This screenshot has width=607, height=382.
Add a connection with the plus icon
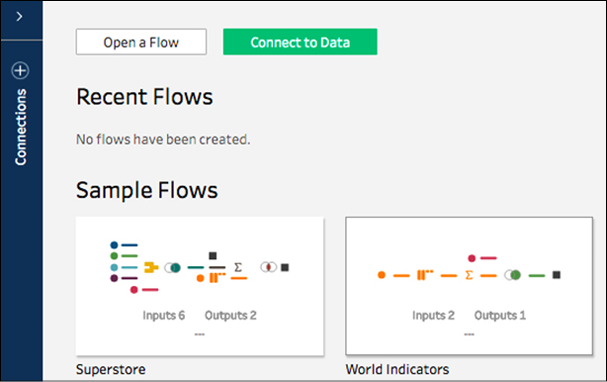(20, 70)
